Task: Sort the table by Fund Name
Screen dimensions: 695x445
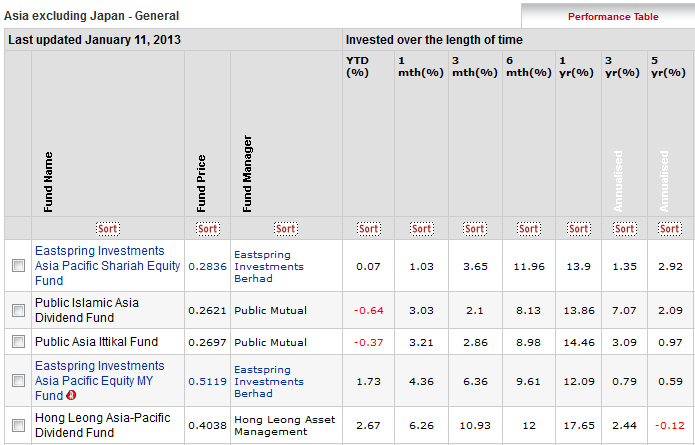Action: pyautogui.click(x=108, y=229)
